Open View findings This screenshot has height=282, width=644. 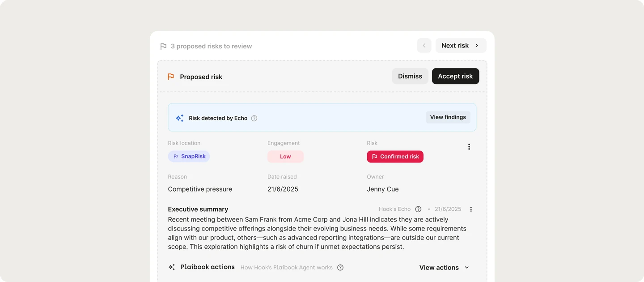point(448,117)
